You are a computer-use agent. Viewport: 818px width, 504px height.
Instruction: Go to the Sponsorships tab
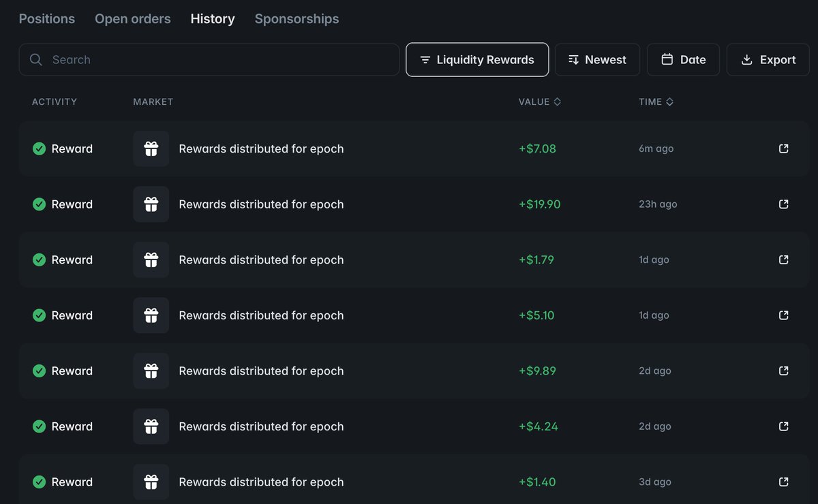(x=297, y=19)
